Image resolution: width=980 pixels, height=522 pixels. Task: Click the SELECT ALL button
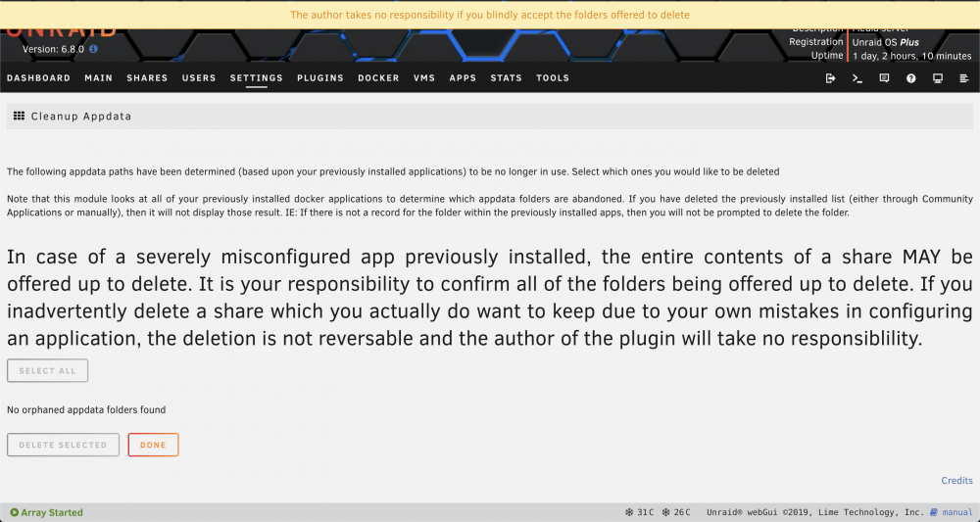tap(47, 371)
